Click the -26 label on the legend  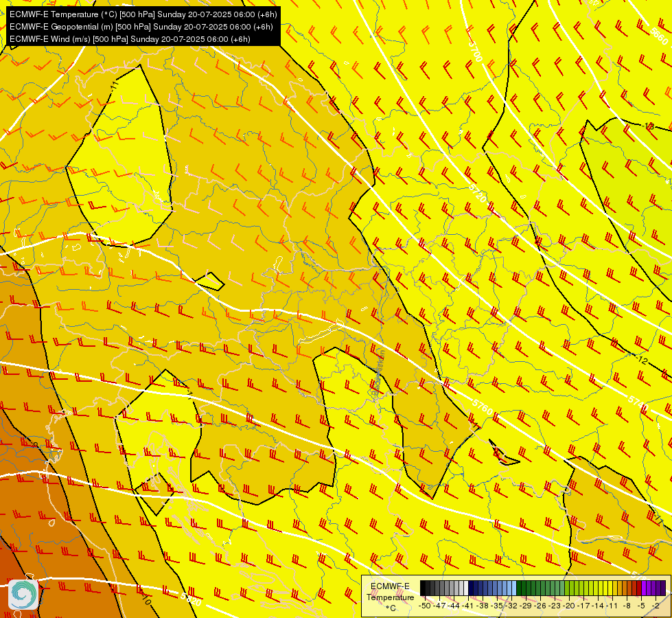540,606
